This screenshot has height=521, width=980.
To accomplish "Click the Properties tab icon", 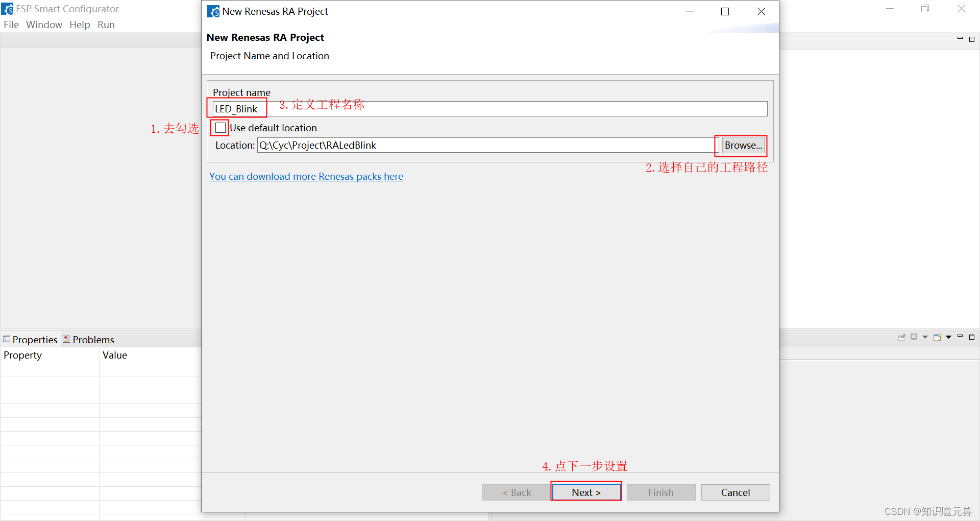I will (x=7, y=339).
